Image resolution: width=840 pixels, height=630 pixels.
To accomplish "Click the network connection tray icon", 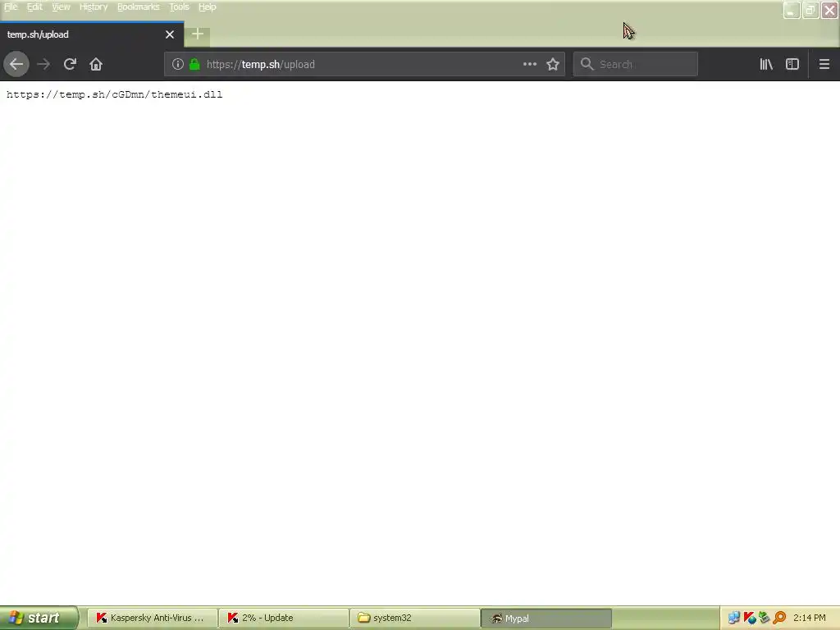I will click(734, 619).
